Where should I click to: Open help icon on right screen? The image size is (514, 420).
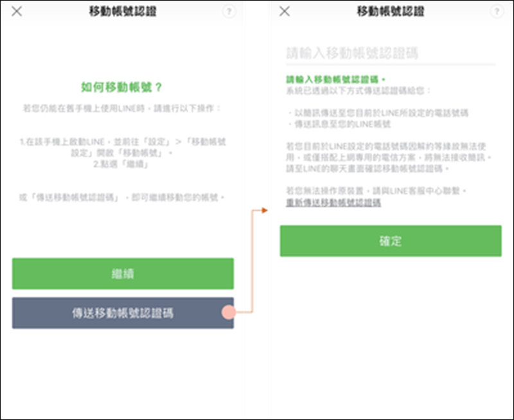coord(496,12)
